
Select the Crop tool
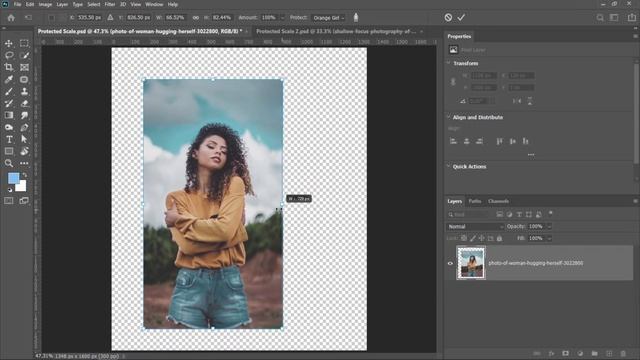click(x=9, y=67)
